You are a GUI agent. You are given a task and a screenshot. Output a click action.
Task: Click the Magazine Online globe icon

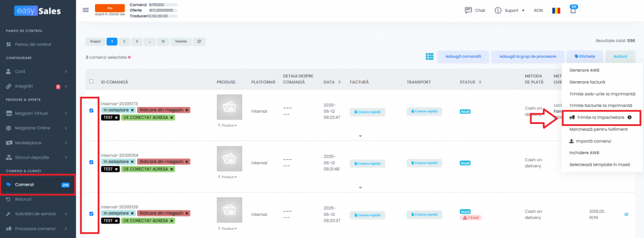tap(9, 128)
